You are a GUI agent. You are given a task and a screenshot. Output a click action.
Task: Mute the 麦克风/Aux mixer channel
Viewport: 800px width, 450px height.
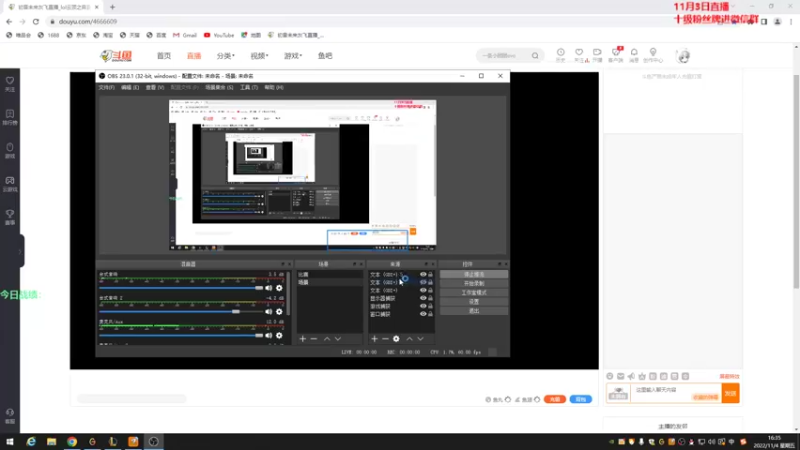tap(268, 336)
